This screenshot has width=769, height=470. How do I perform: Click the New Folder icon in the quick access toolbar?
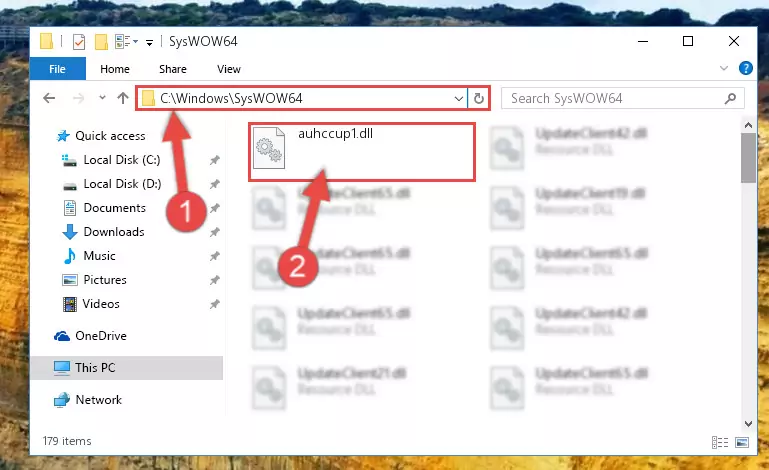pyautogui.click(x=101, y=42)
